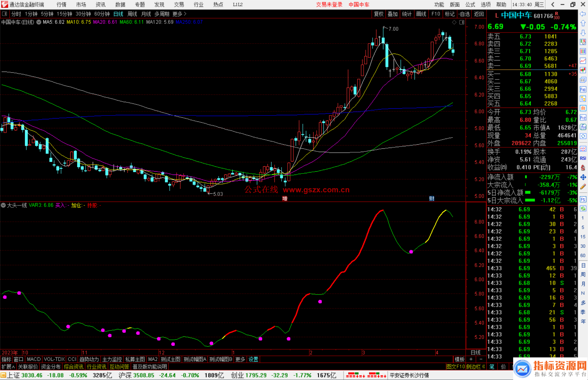Toggle the 大头一线 indicator circle icon
This screenshot has height=380, width=588.
3,205
